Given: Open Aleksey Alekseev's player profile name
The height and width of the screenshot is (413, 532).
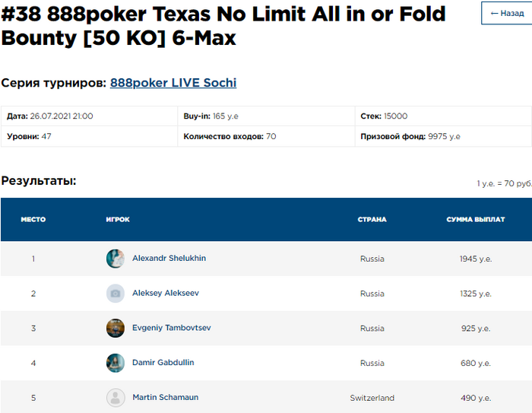Looking at the screenshot, I should pyautogui.click(x=166, y=294).
